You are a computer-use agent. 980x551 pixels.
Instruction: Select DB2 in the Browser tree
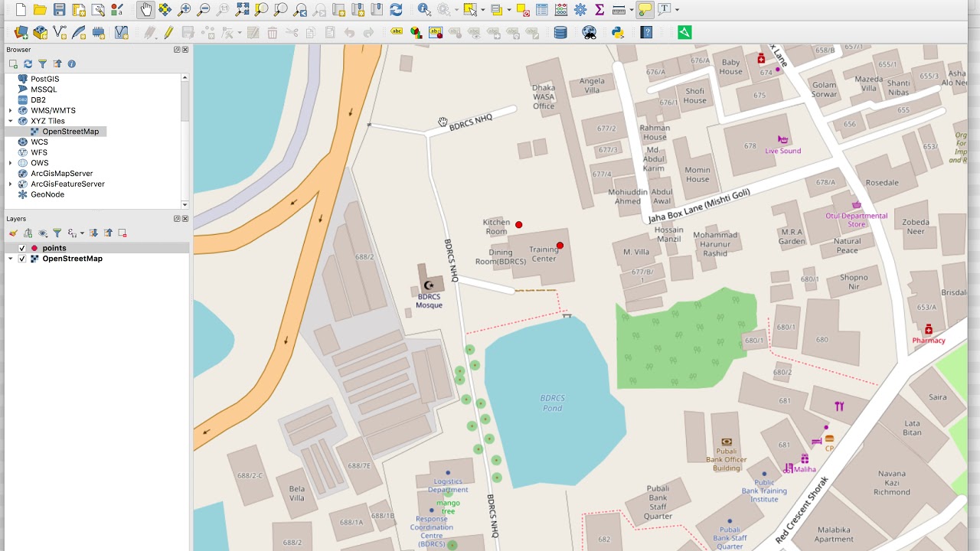[38, 100]
